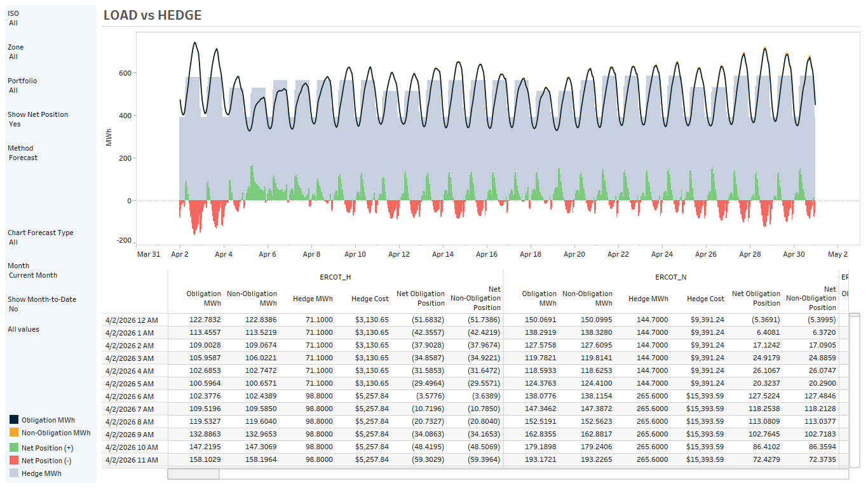Toggle the Show Month-to-Date setting showing No
This screenshot has height=488, width=868.
14,309
